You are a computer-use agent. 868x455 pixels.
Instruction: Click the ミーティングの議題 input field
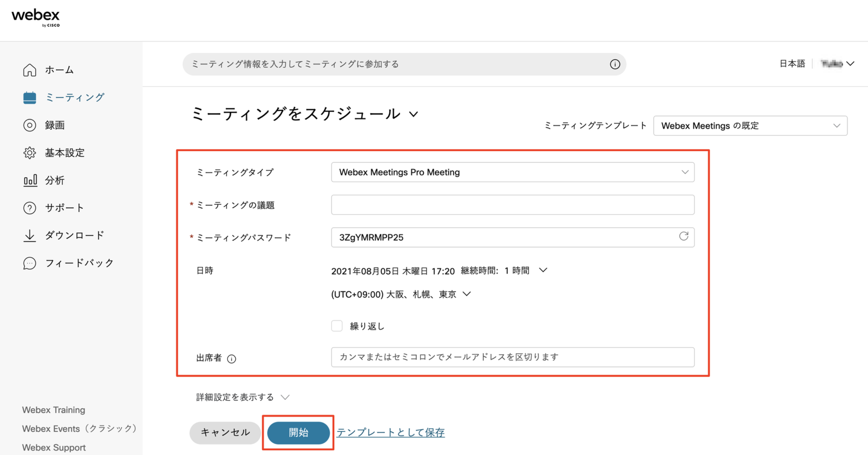pyautogui.click(x=513, y=205)
